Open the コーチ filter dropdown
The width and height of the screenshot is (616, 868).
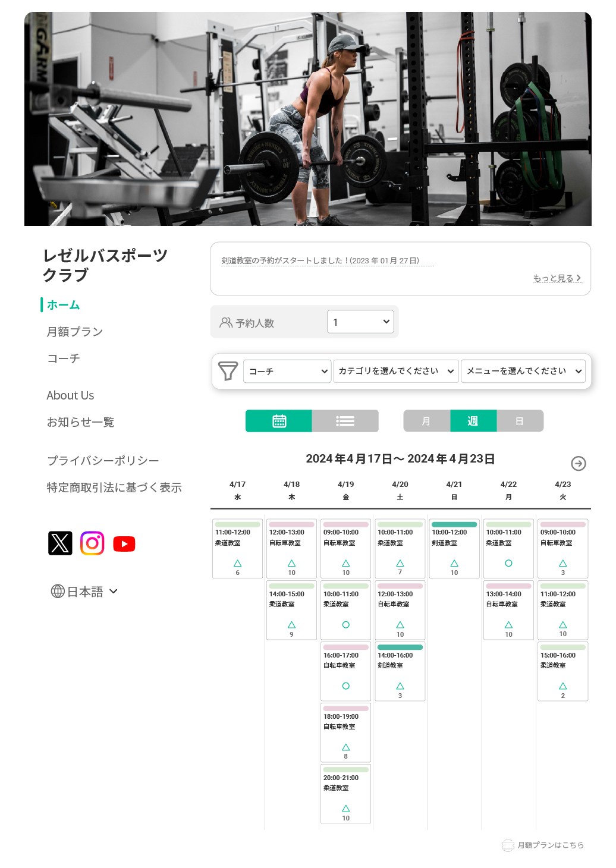[287, 371]
